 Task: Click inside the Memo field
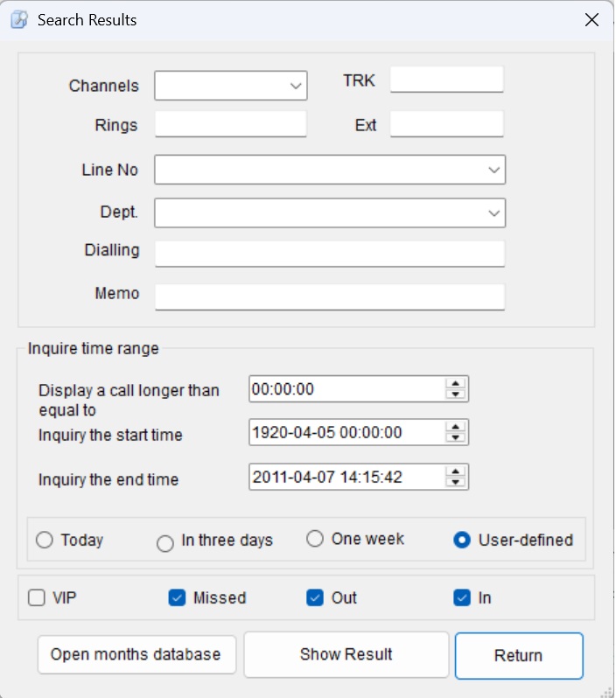pos(330,297)
